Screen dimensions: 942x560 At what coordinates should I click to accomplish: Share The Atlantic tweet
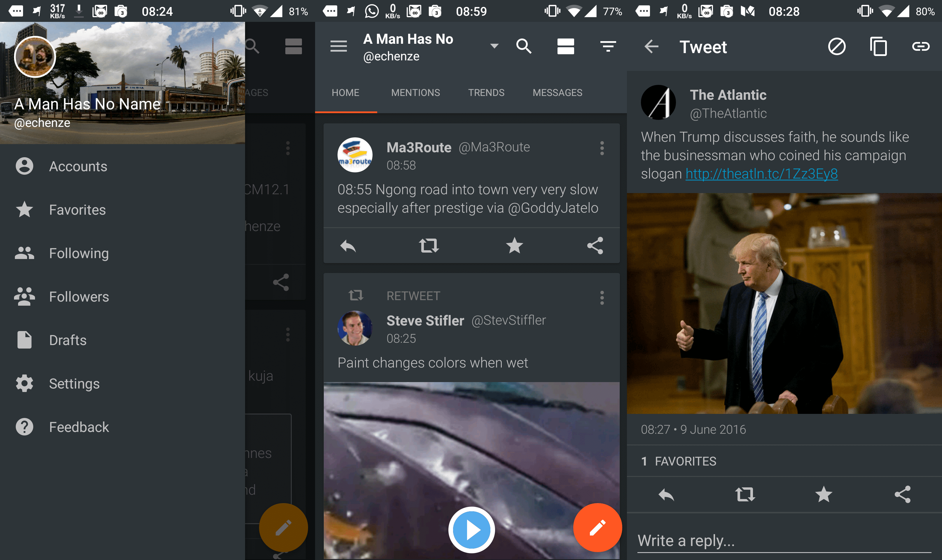(x=902, y=494)
